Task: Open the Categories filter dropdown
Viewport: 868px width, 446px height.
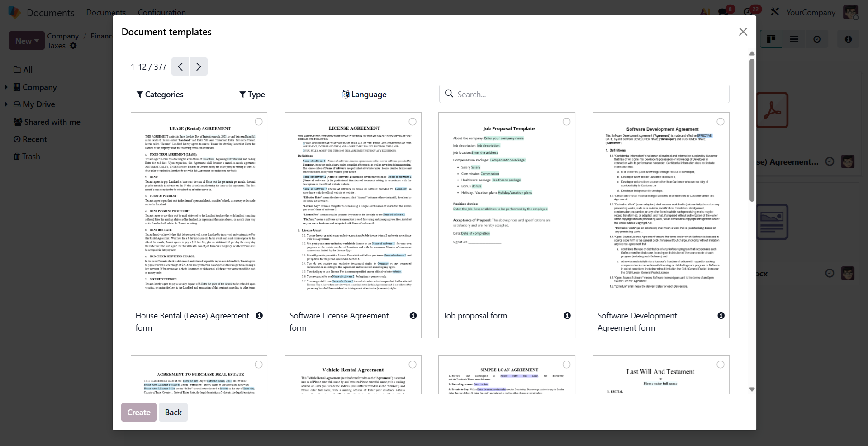Action: click(160, 95)
